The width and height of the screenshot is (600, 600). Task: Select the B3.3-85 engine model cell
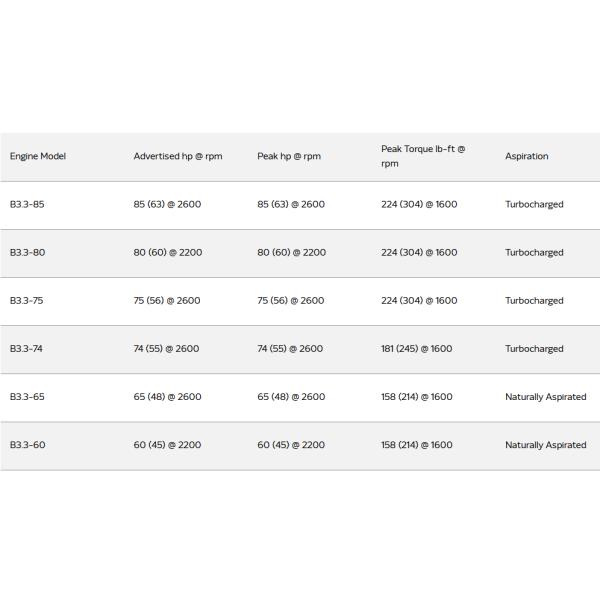(28, 205)
